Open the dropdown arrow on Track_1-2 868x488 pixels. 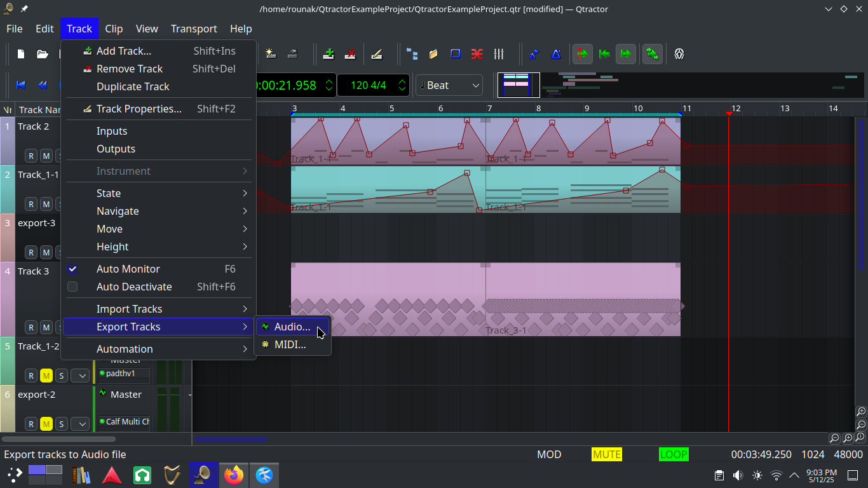80,376
